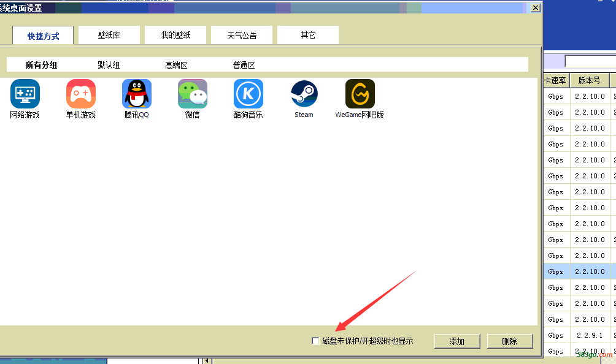Select the 腾讯QQ penguin icon
Viewport: 616px width, 364px height.
tap(137, 94)
